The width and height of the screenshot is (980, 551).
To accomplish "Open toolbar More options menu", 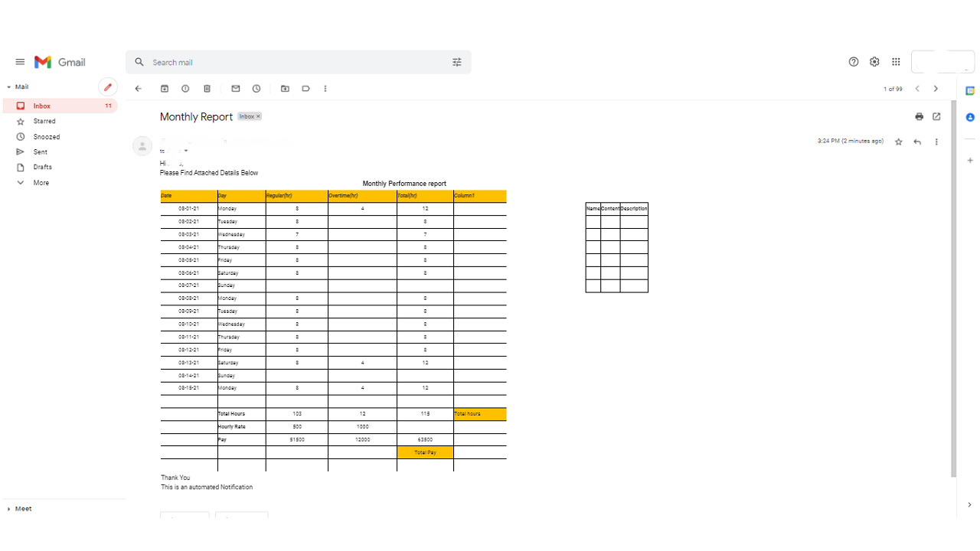I will tap(325, 89).
